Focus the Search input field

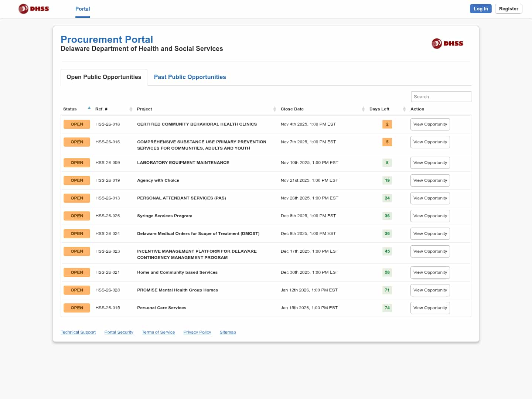[x=441, y=97]
